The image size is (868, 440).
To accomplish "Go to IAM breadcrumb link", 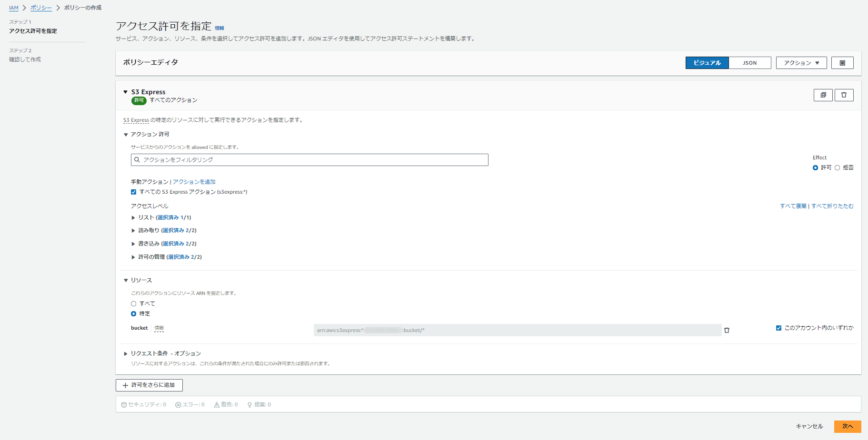I will 14,8.
